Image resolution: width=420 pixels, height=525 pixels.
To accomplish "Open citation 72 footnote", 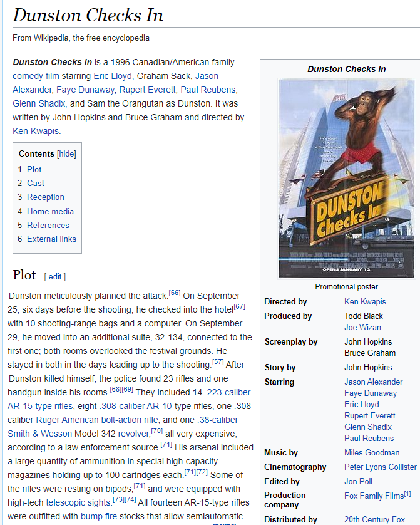I will click(x=202, y=472).
